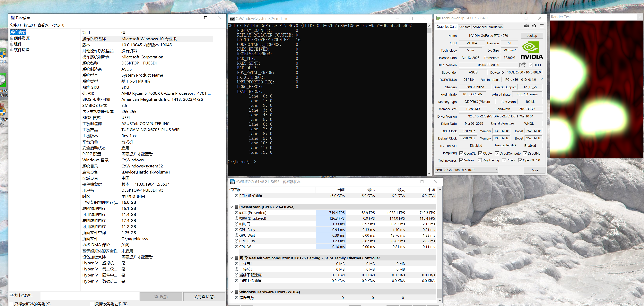Click the cmd.exe title bar icon
The image size is (644, 306).
pyautogui.click(x=232, y=19)
